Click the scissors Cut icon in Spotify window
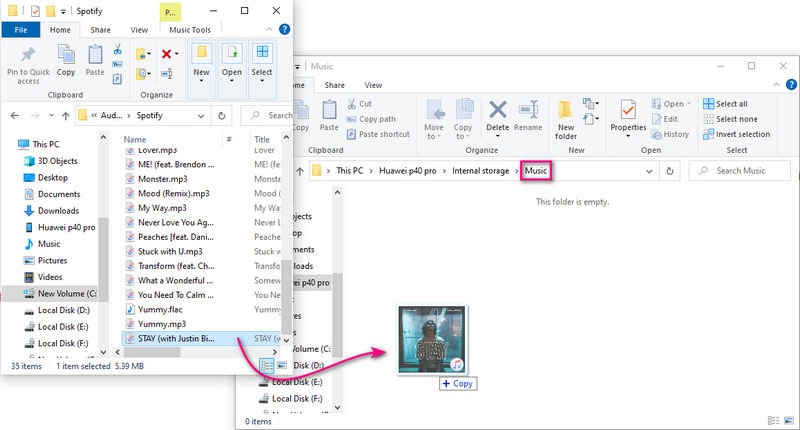Image resolution: width=800 pixels, height=430 pixels. pyautogui.click(x=117, y=49)
